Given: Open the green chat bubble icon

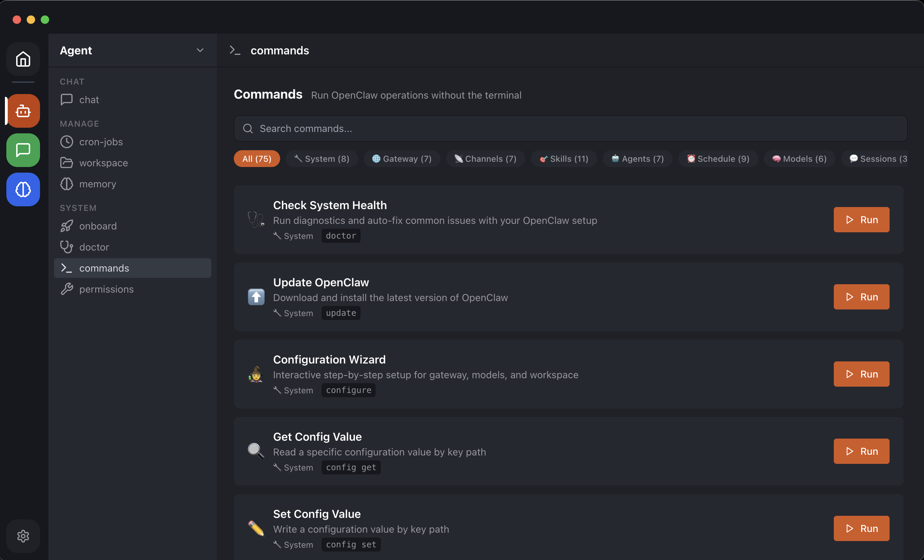Looking at the screenshot, I should click(x=23, y=150).
